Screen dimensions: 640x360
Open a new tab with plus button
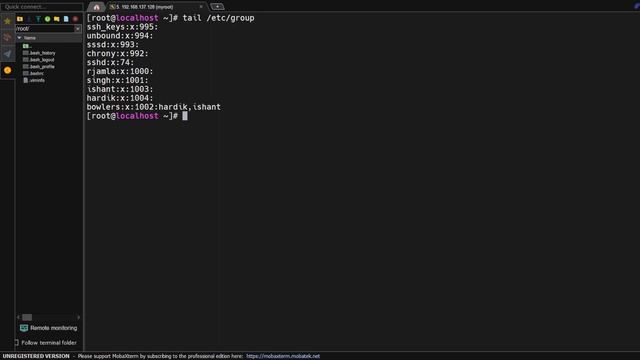pos(217,7)
